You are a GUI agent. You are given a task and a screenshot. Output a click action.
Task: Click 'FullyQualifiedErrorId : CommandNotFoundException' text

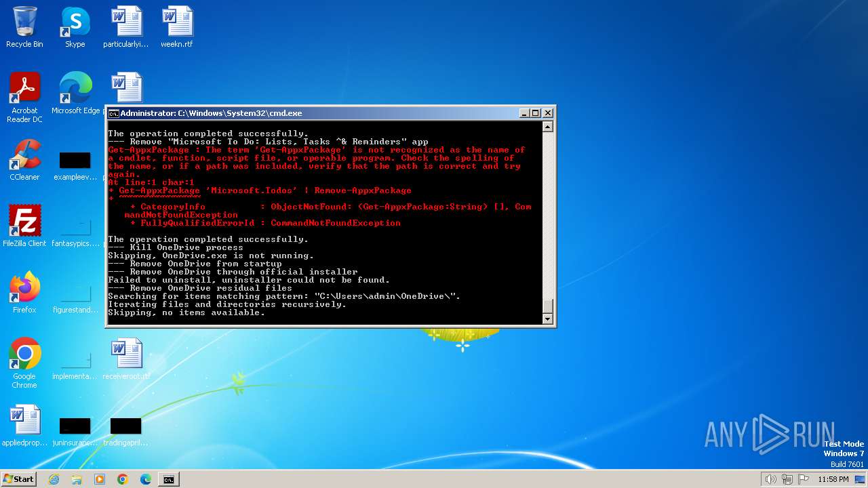coord(271,223)
